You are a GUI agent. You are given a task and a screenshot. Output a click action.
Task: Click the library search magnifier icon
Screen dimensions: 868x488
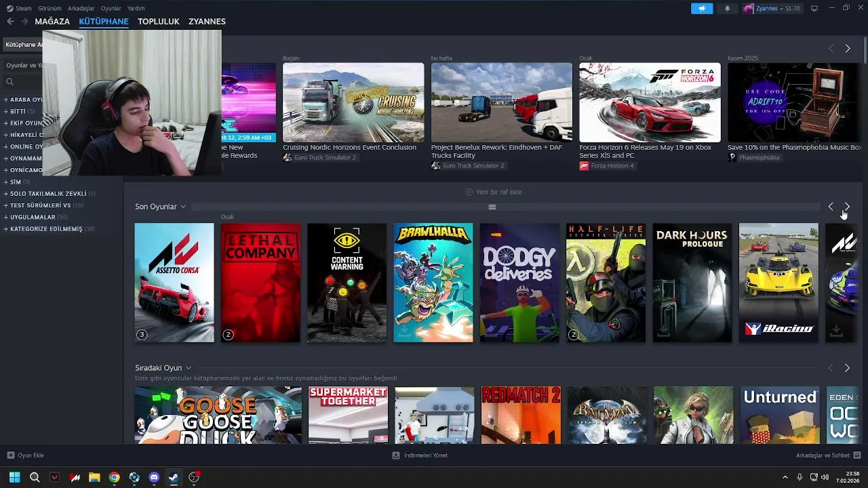[x=9, y=81]
